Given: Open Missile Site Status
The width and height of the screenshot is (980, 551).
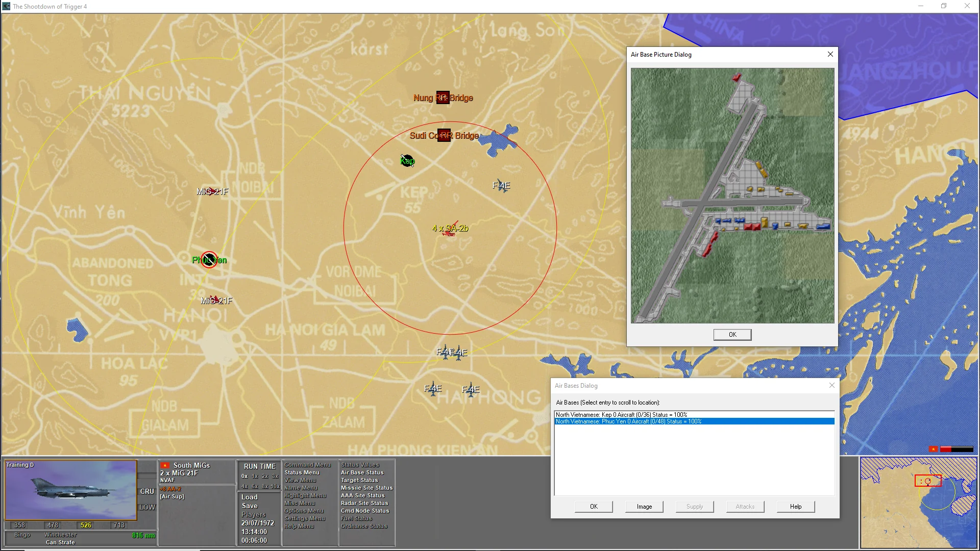Looking at the screenshot, I should tap(366, 488).
